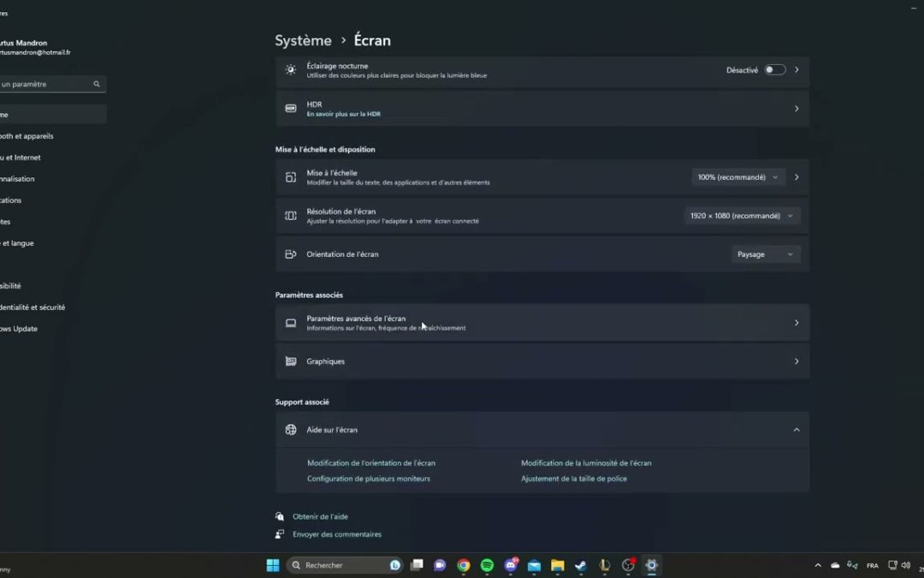Open Ajustement de la taille de police link
Viewport: 924px width, 578px height.
(574, 479)
